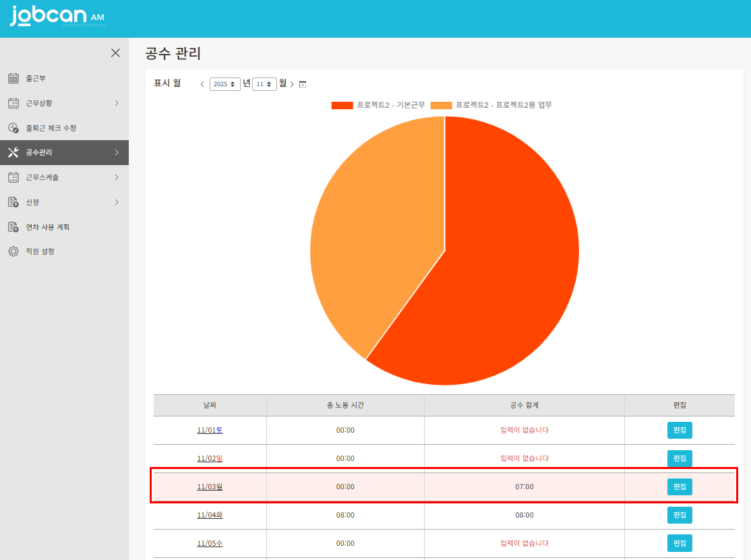Expand the 신청 submenu chevron
The width and height of the screenshot is (751, 560).
[116, 202]
